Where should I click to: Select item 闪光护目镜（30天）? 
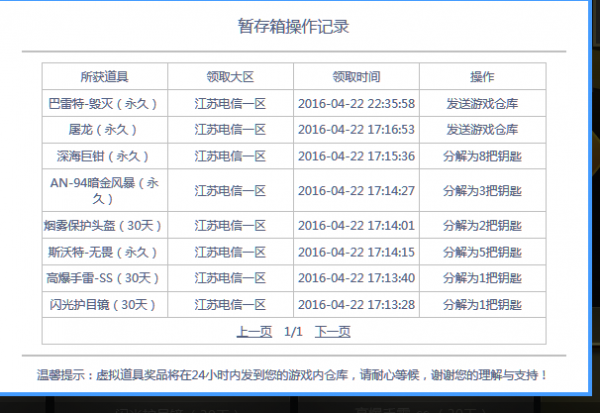[x=103, y=305]
